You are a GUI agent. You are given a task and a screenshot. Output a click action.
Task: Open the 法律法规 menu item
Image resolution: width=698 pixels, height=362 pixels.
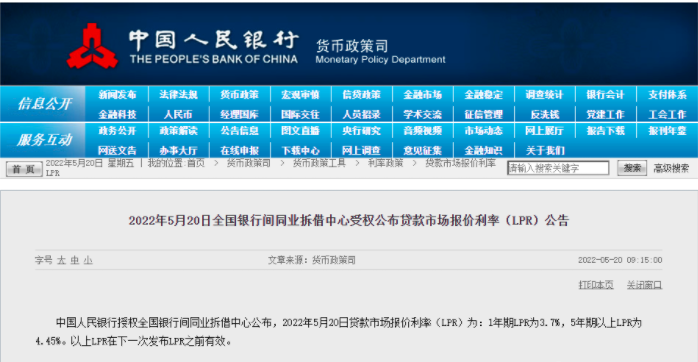(178, 95)
